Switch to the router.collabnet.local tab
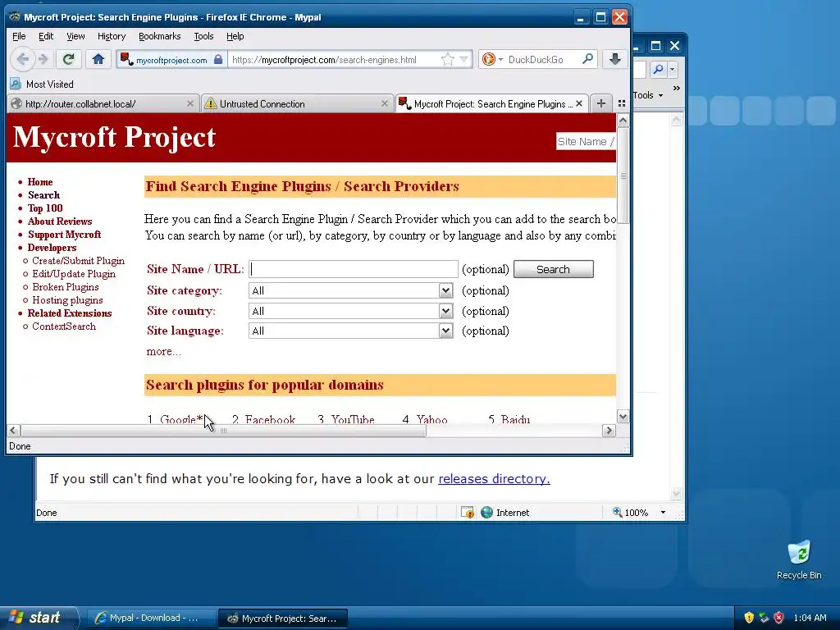 [x=103, y=104]
